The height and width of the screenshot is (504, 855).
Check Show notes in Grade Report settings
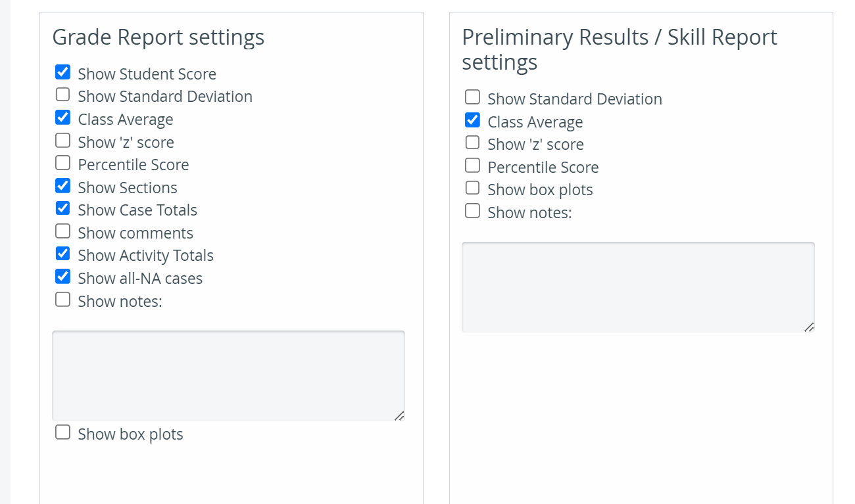62,300
